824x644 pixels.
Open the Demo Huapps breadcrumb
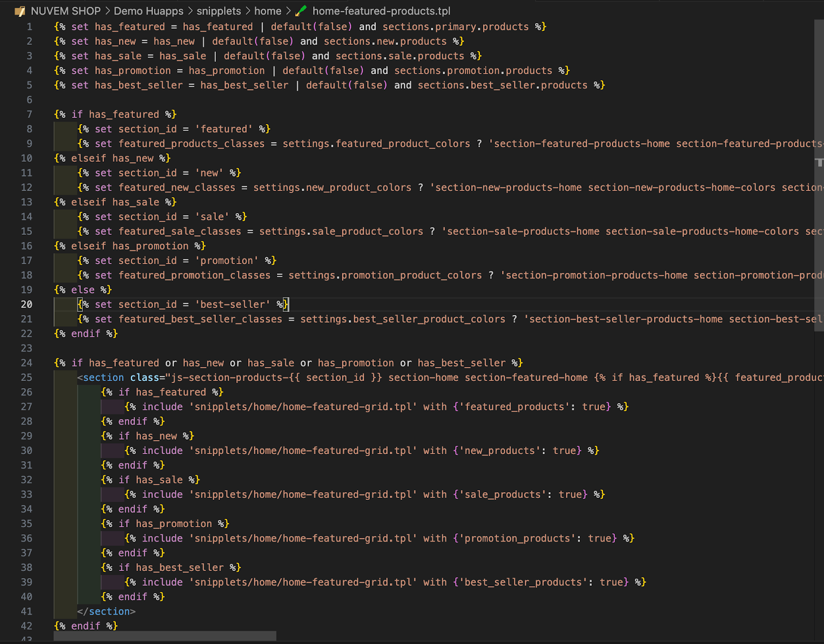tap(148, 11)
